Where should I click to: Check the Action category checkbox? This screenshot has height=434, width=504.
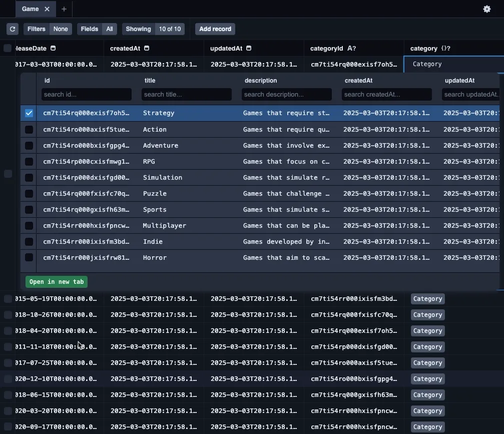[x=29, y=130]
